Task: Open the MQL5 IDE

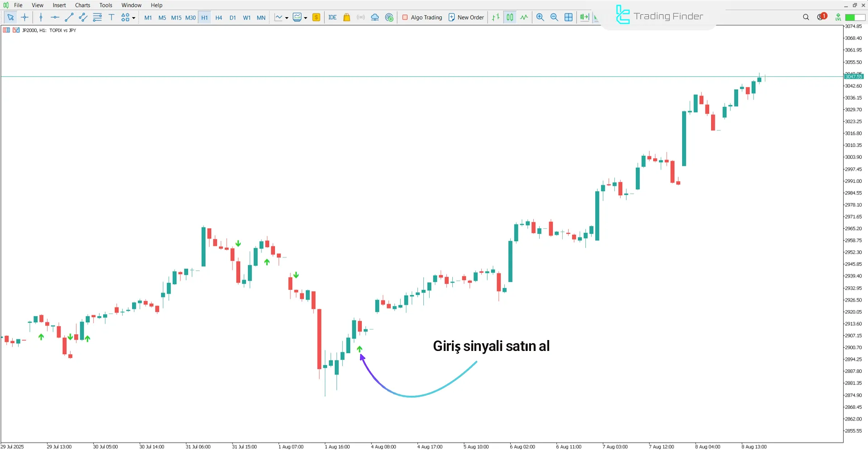Action: pos(332,17)
